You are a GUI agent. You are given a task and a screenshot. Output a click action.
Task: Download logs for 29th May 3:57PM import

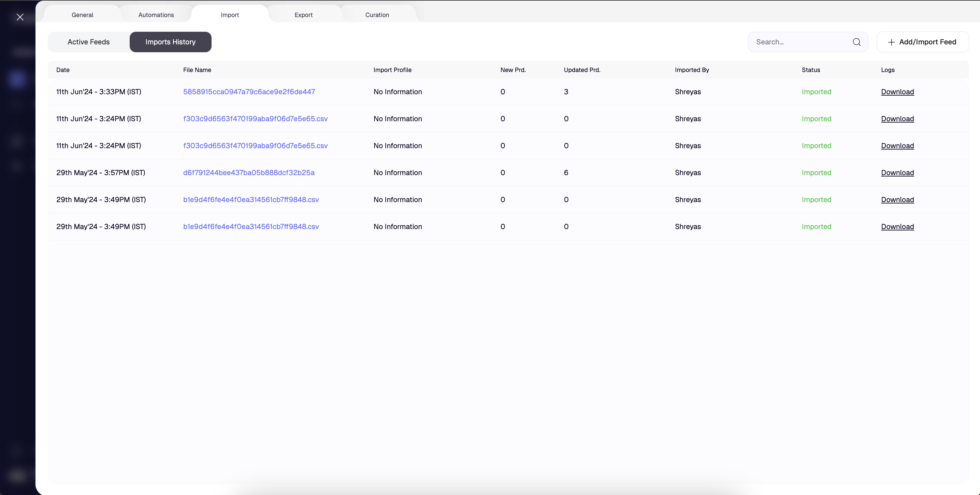point(897,173)
